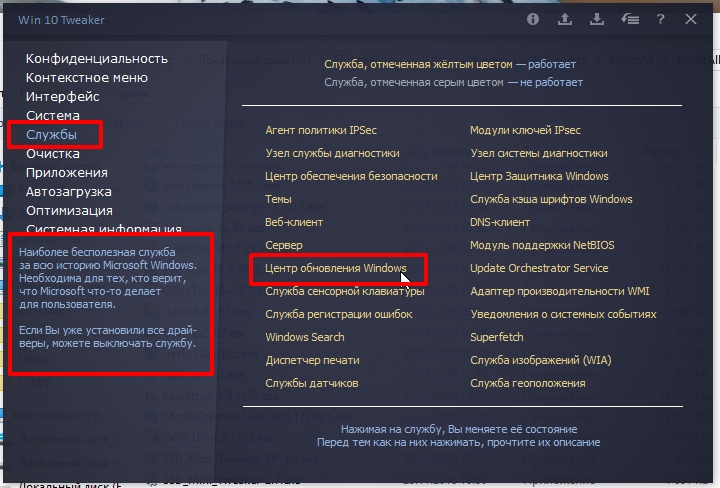Toggle Центр обеспечения безопасности service
This screenshot has height=488, width=720.
tap(351, 176)
